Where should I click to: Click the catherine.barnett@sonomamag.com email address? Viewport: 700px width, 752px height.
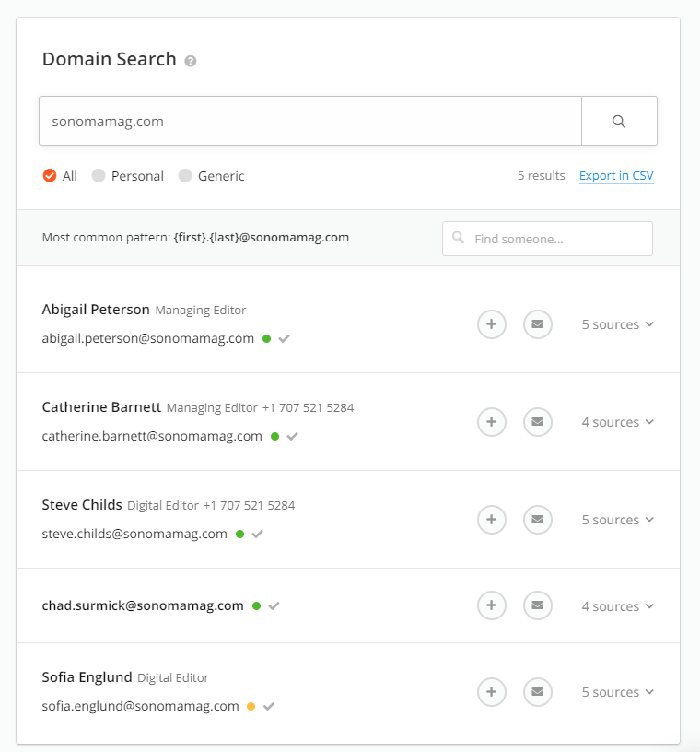[152, 437]
